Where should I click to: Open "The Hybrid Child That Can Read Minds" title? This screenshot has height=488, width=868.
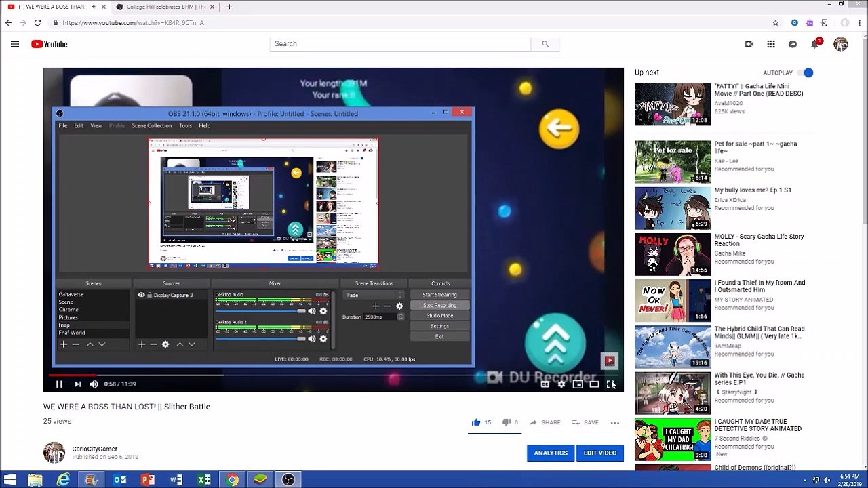(759, 333)
